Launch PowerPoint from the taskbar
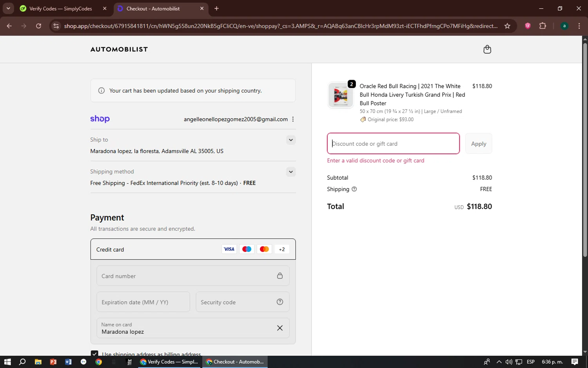The width and height of the screenshot is (588, 368). (x=53, y=362)
